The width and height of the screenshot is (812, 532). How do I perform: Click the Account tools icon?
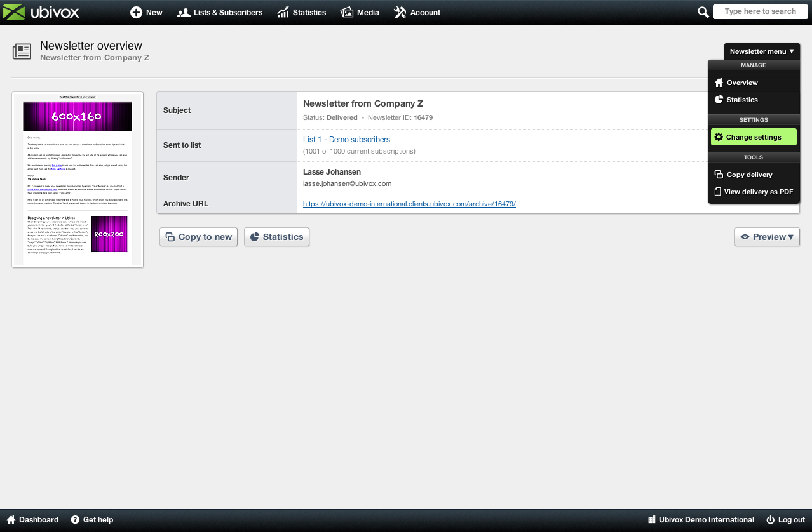tap(400, 13)
